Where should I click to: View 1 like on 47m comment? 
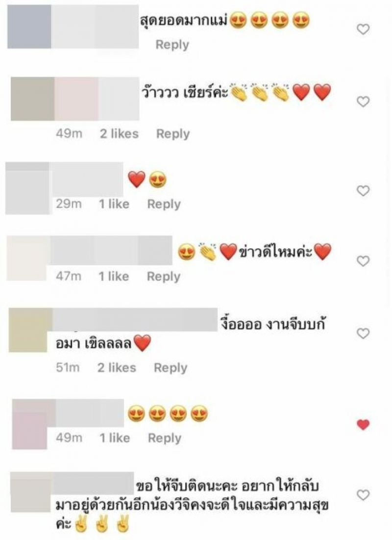[x=114, y=276]
